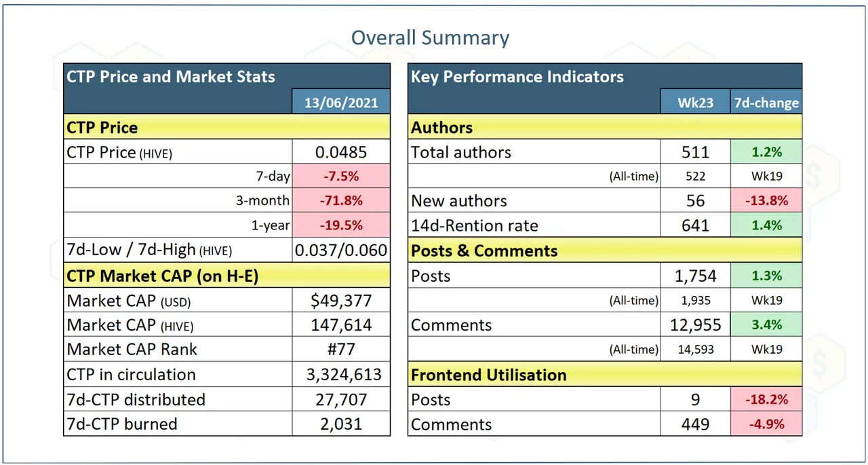Viewport: 868px width, 465px height.
Task: Click the 'Total authors' label
Action: coord(460,152)
